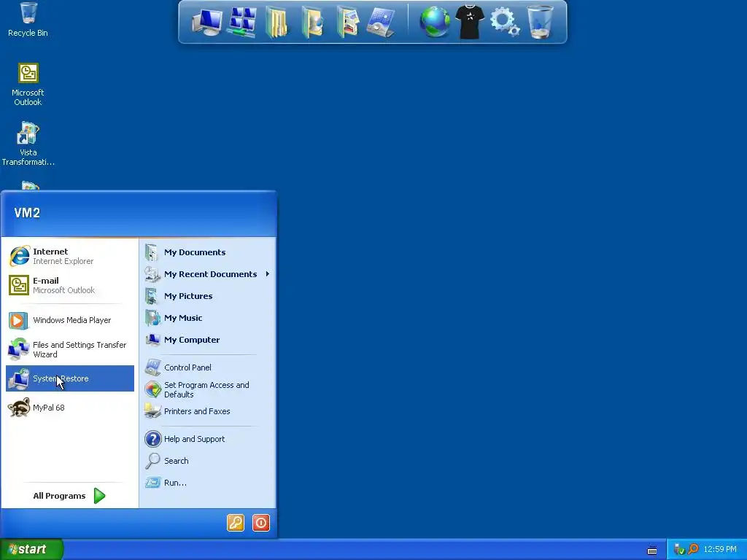
Task: Expand the All Programs list
Action: [69, 496]
